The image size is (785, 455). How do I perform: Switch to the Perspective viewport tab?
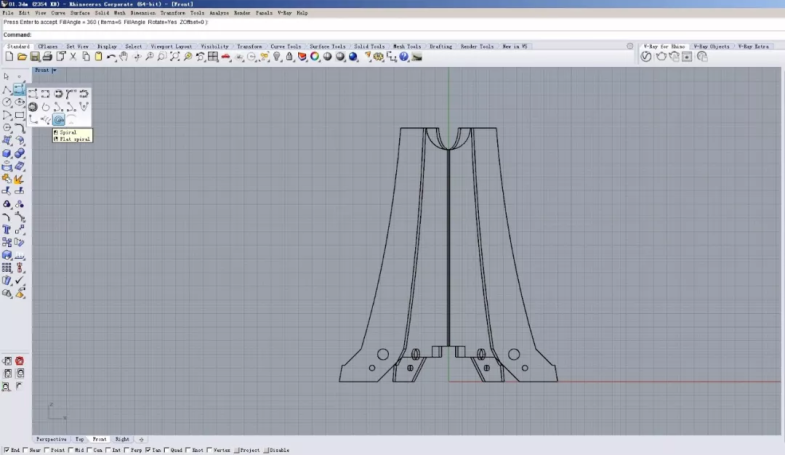point(51,439)
